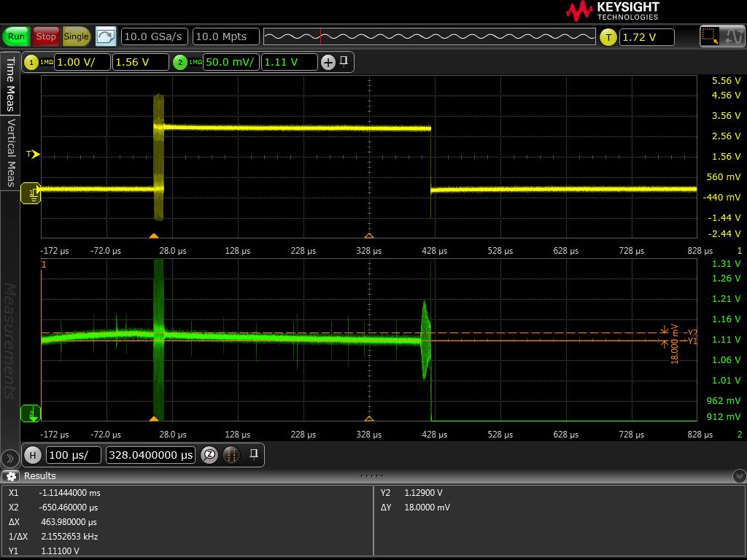Edit channel 1 scale 1.00 V/
The width and height of the screenshot is (747, 560).
82,63
